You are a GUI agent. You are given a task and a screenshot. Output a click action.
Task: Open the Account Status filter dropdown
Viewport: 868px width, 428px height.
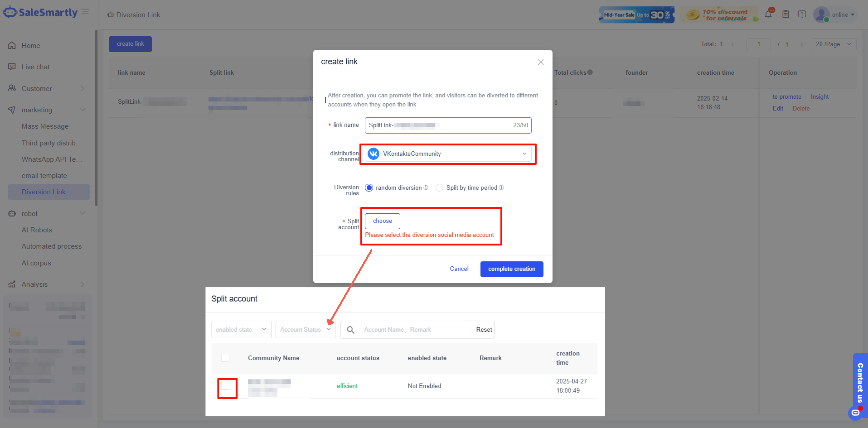point(305,329)
